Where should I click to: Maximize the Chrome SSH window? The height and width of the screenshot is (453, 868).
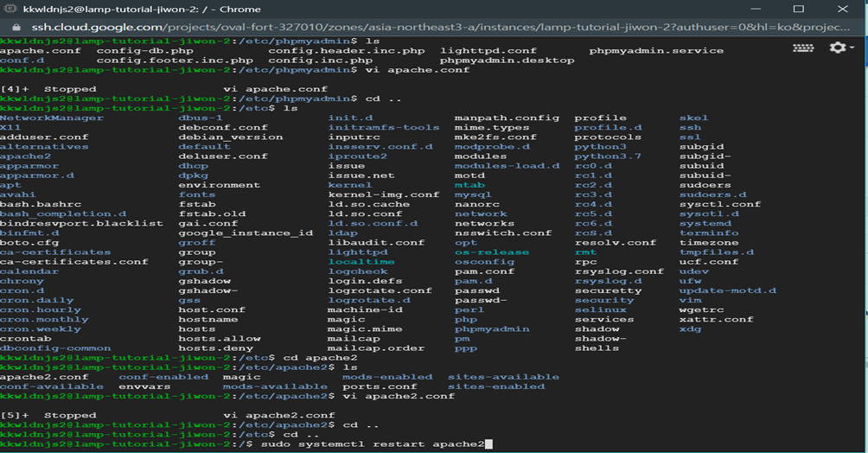(x=798, y=9)
